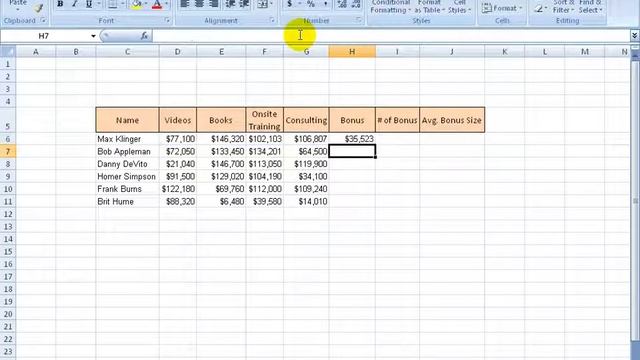Open Underline style dropdown arrow

click(98, 4)
